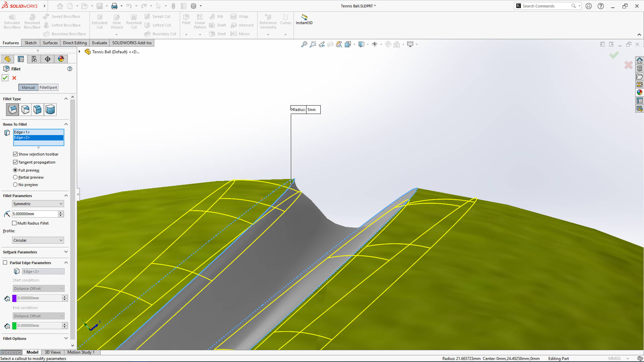Switch to the Surfaces tab
This screenshot has width=644, height=362.
point(50,43)
